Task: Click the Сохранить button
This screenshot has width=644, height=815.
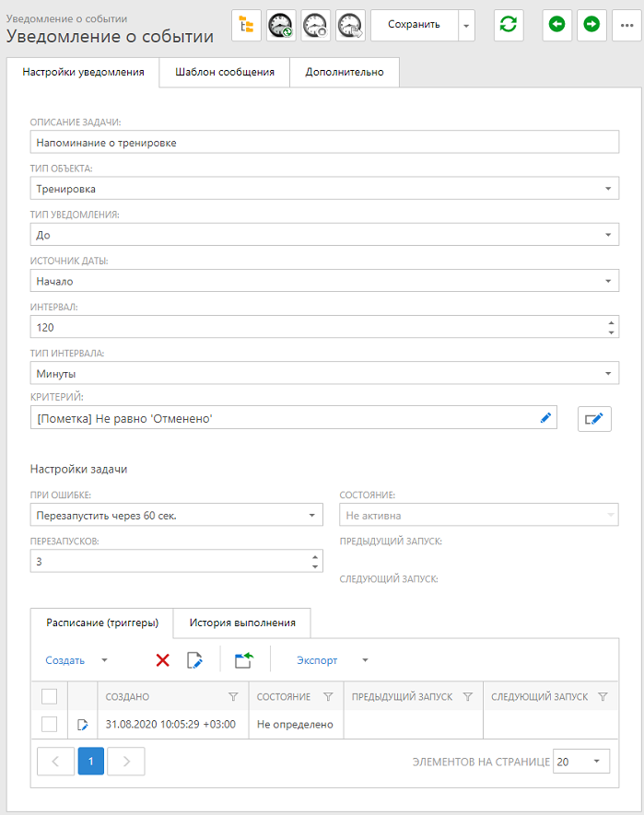Action: pos(414,25)
